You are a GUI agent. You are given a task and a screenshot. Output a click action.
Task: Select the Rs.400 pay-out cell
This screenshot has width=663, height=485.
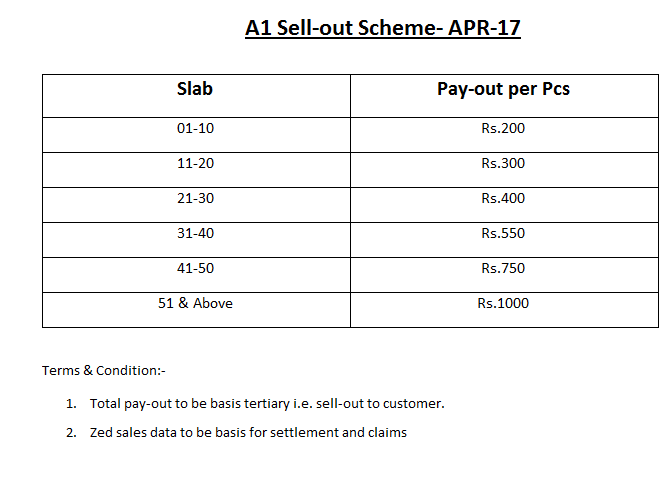503,198
